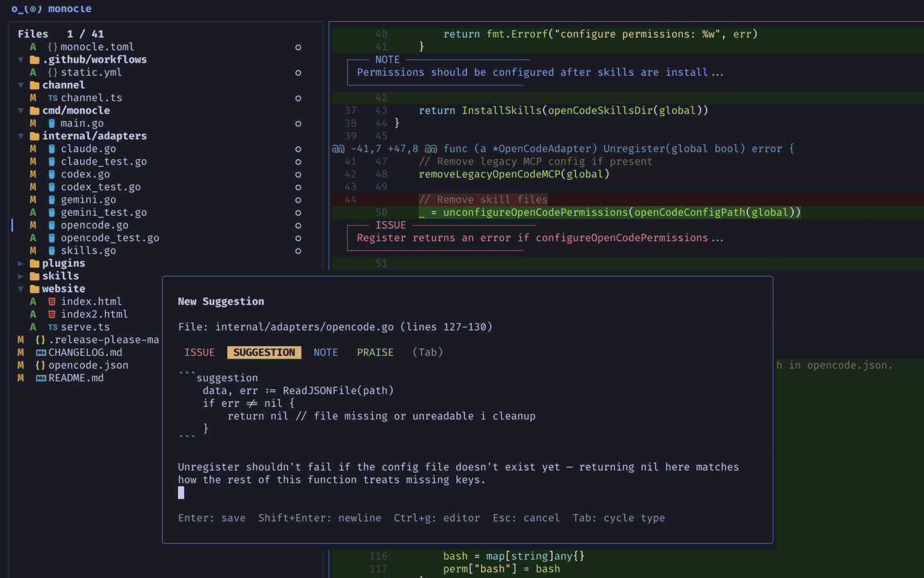This screenshot has height=578, width=924.
Task: Click the Go icon beside skills.go
Action: click(x=52, y=250)
